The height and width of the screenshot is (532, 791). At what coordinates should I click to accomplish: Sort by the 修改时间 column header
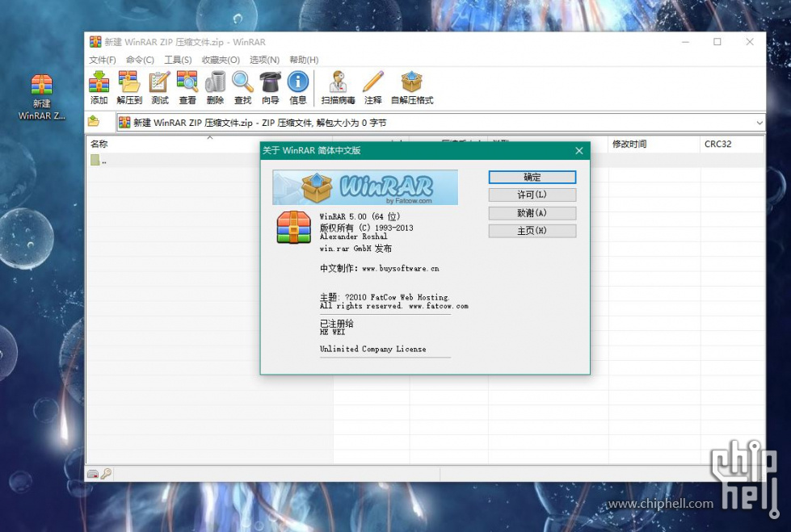pos(654,144)
